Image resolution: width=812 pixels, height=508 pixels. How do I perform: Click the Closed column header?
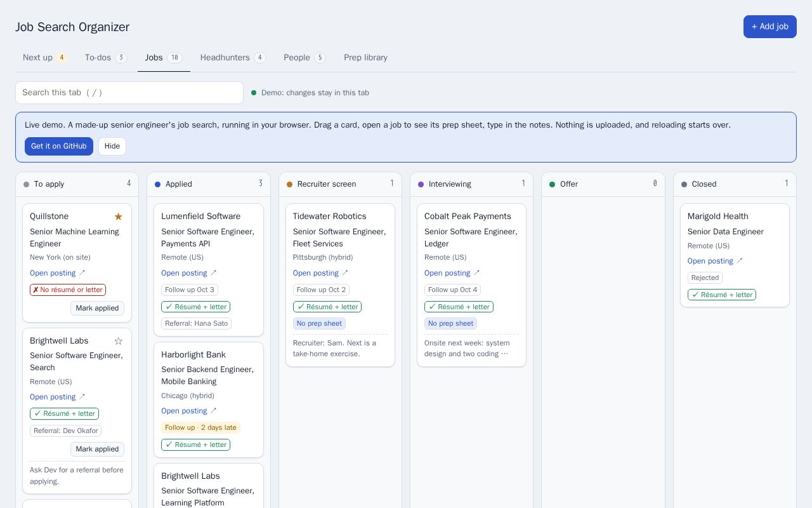click(735, 184)
